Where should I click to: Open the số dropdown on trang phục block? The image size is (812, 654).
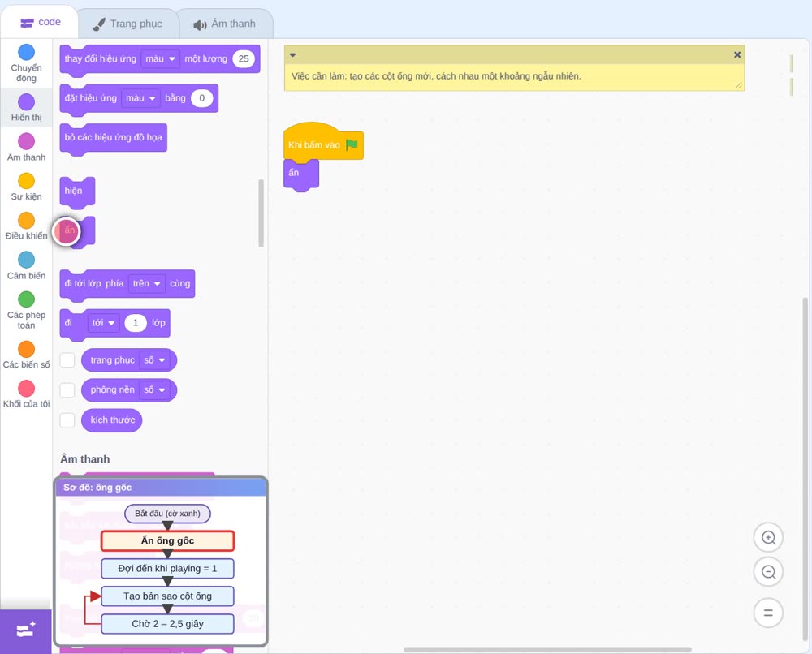pos(155,360)
